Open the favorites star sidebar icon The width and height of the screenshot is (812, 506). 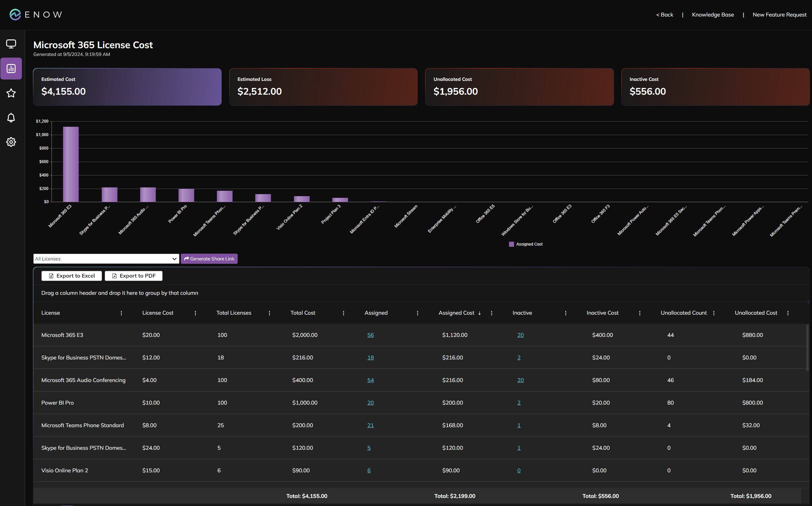pyautogui.click(x=11, y=93)
